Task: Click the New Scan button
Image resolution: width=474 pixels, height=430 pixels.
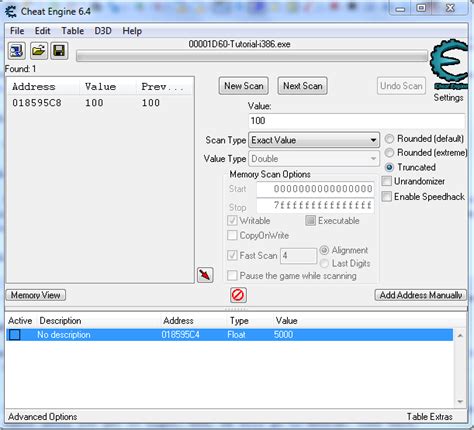Action: 244,86
